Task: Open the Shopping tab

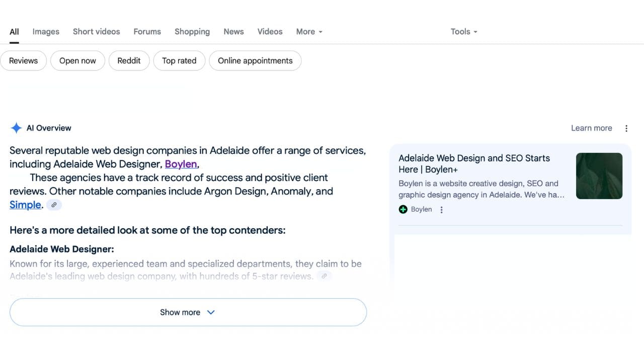Action: (x=192, y=32)
